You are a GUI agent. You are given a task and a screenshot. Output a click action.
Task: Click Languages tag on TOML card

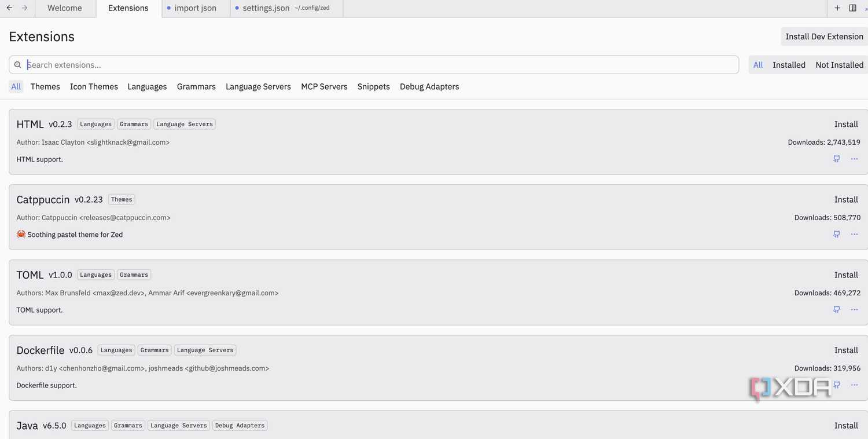(95, 275)
